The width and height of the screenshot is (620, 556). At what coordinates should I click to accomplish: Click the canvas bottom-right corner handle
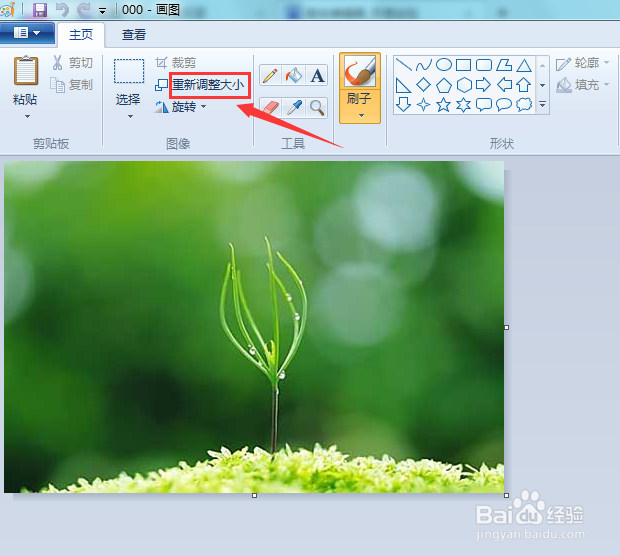tap(507, 495)
